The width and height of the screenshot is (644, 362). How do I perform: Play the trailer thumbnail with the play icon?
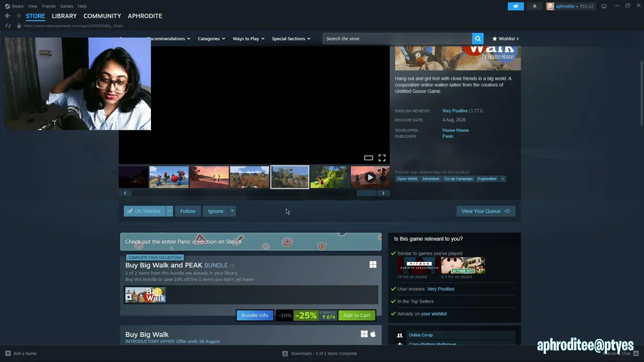click(x=370, y=177)
